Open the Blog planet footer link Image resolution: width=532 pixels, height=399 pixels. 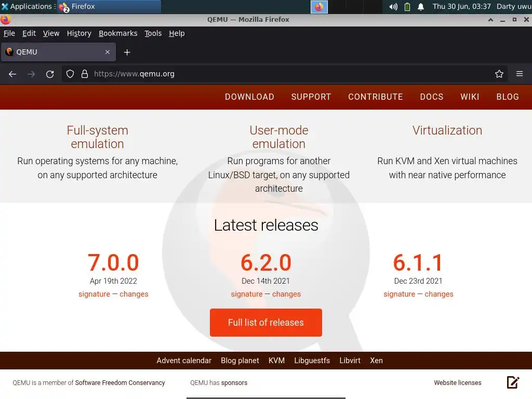tap(240, 361)
